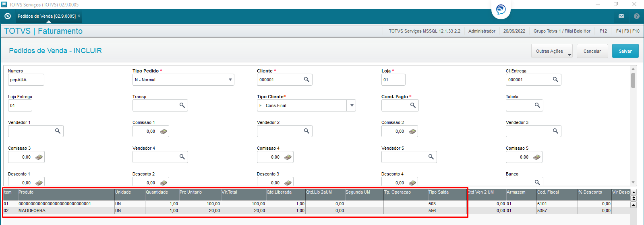This screenshot has width=644, height=225.
Task: Click the Loja Entrega input field
Action: tap(20, 105)
